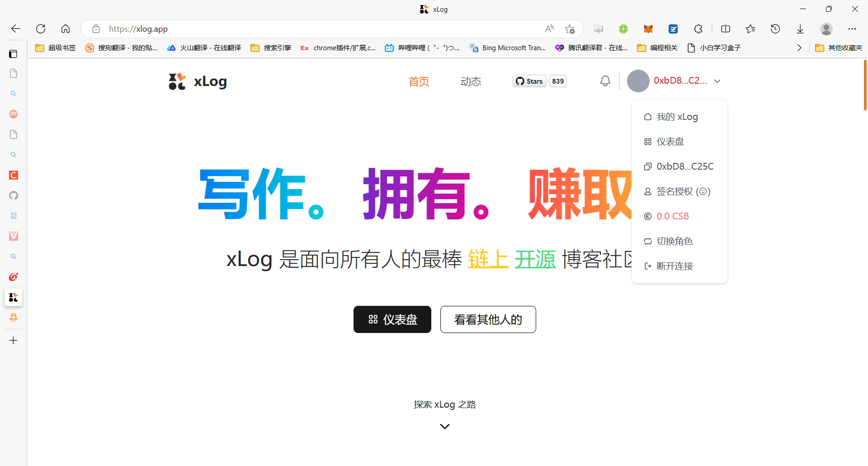This screenshot has height=466, width=868.
Task: Open the blue Z extension icon
Action: click(x=673, y=29)
